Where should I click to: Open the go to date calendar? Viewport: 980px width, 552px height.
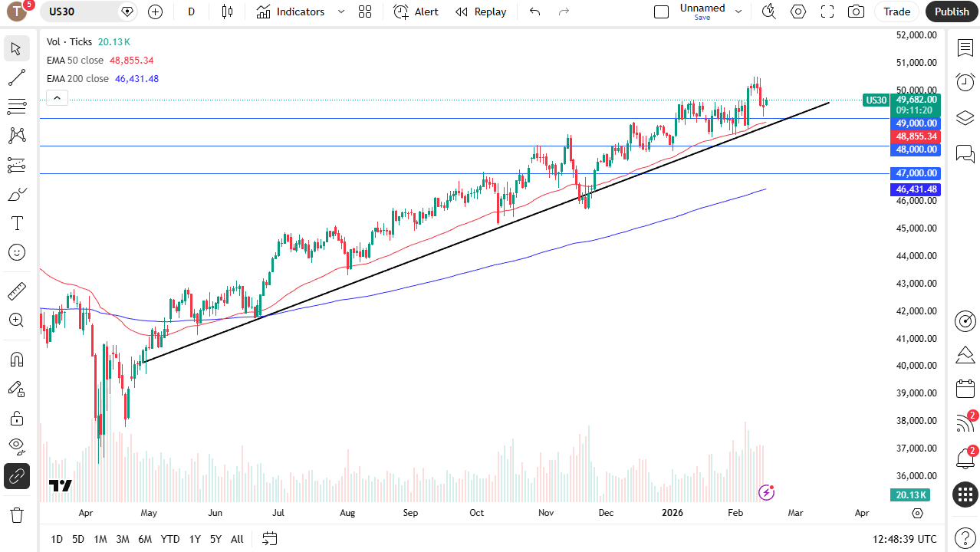point(269,539)
